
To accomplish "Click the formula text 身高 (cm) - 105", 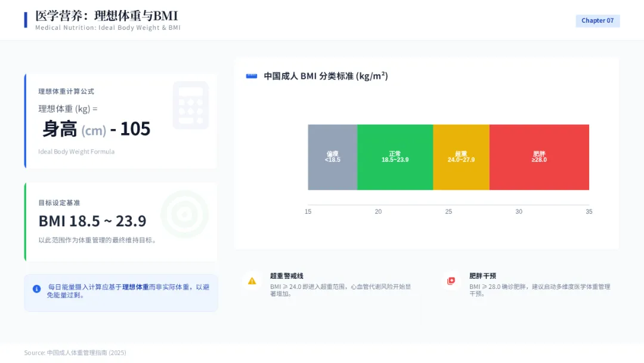I will point(96,129).
